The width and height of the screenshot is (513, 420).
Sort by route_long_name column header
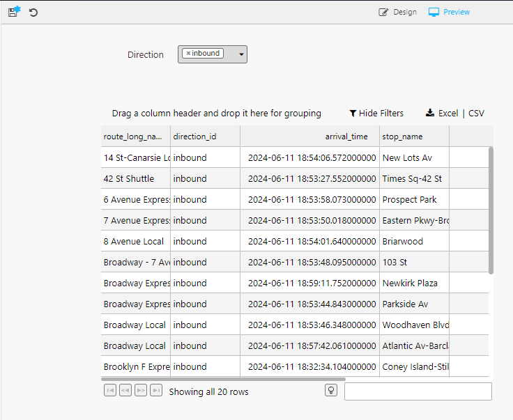[133, 137]
